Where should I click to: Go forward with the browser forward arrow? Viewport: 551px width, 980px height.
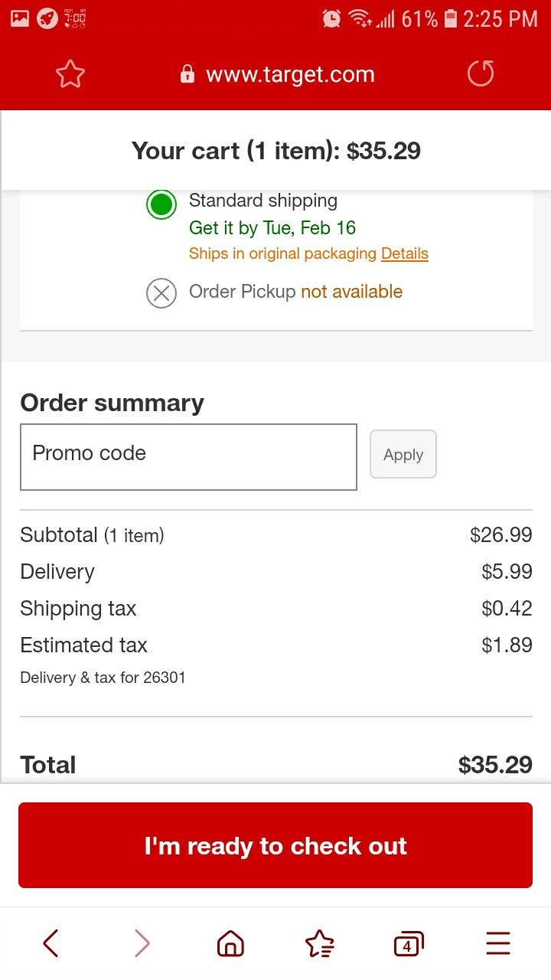[x=142, y=943]
